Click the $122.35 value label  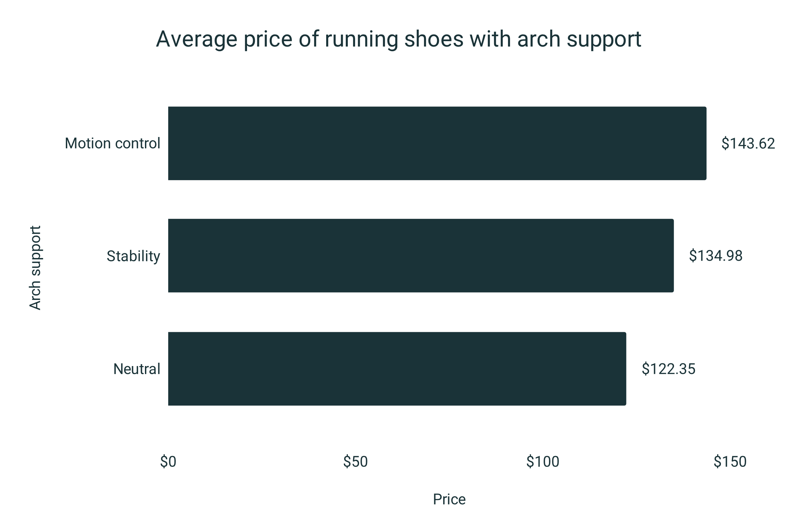pos(668,369)
